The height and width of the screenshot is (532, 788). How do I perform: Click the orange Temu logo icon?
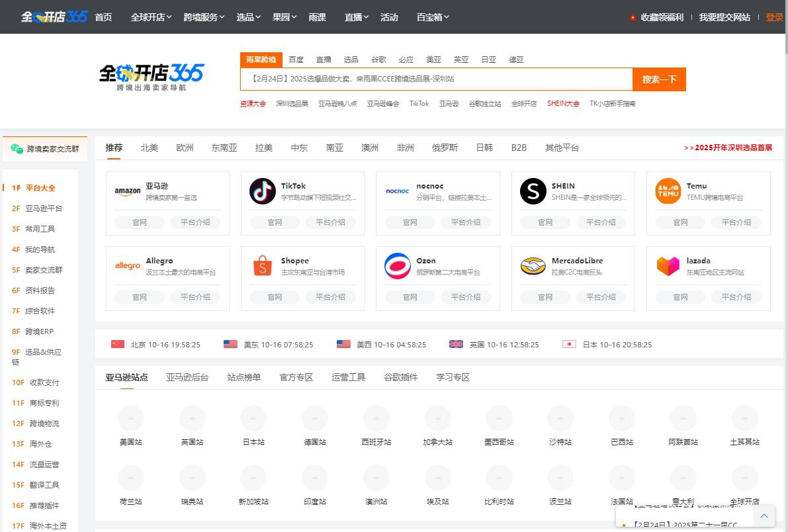(668, 191)
